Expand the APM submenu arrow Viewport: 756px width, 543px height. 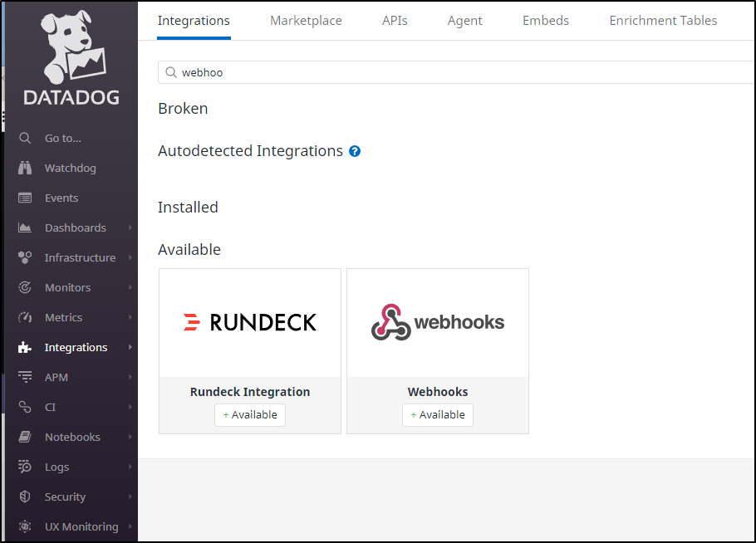pos(130,377)
